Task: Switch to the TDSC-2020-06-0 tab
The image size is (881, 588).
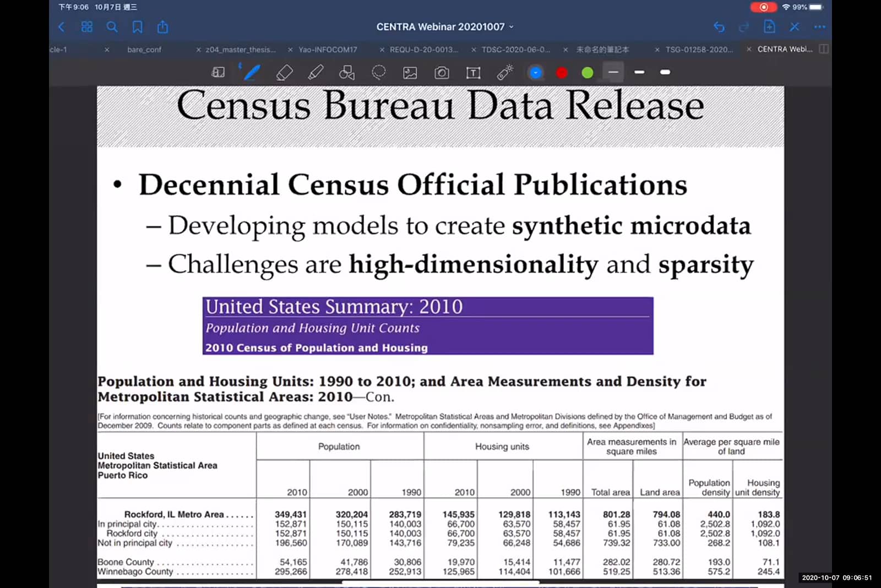Action: point(516,50)
